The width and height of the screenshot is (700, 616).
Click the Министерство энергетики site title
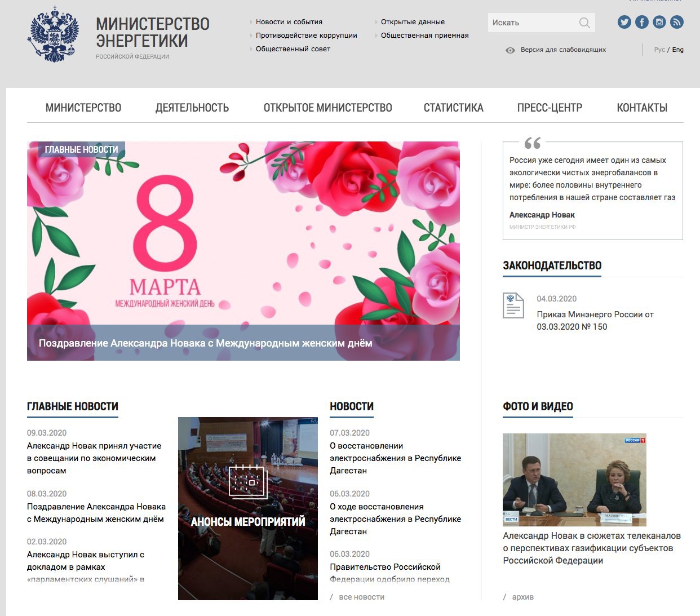click(153, 33)
